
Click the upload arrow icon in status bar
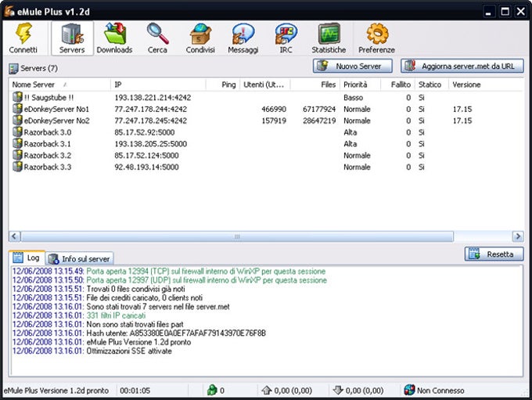pyautogui.click(x=267, y=390)
